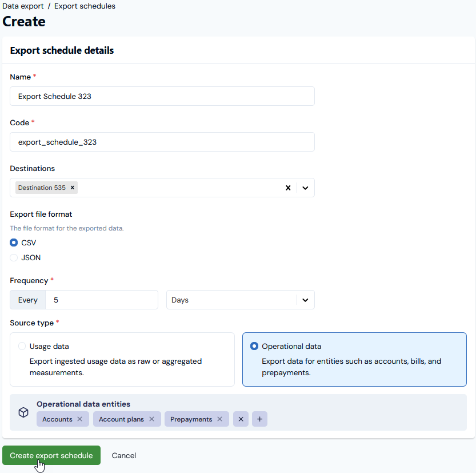The image size is (476, 473).
Task: Select CSV export file format
Action: point(14,243)
